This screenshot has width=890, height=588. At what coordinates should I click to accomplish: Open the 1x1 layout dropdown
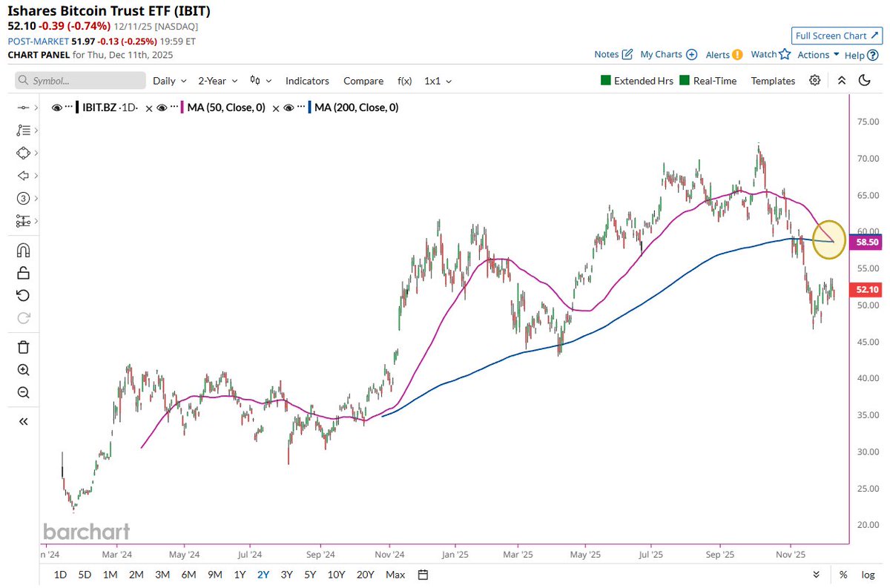point(437,81)
